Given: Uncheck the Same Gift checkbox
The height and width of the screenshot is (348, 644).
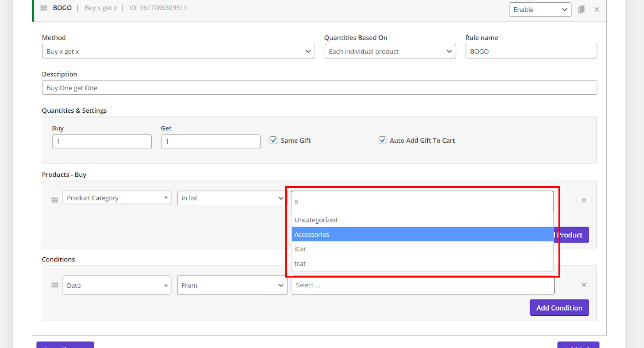Looking at the screenshot, I should point(273,140).
